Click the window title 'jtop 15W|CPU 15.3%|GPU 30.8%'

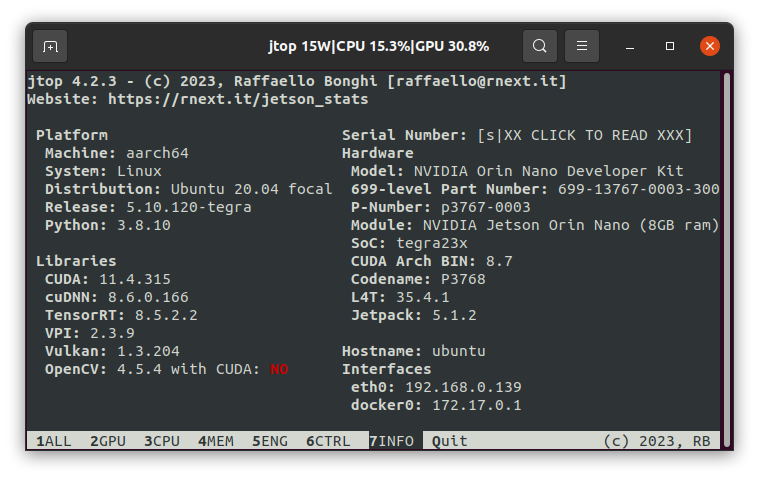click(379, 46)
